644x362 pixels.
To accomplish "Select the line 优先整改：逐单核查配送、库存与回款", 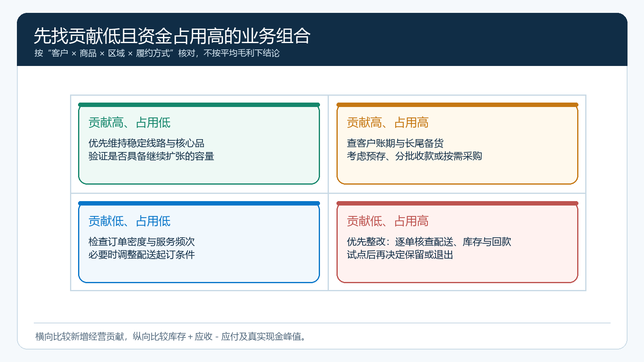I will tap(429, 242).
